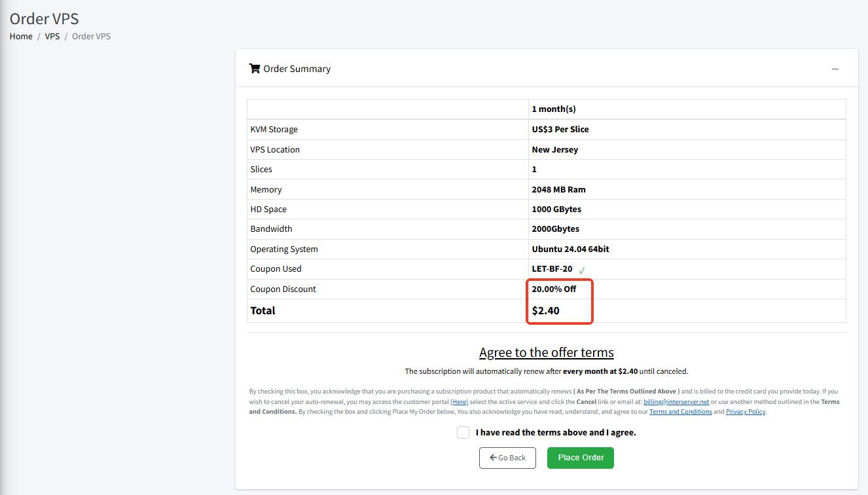Collapse the Order Summary panel with minus icon
Image resolution: width=868 pixels, height=495 pixels.
835,69
